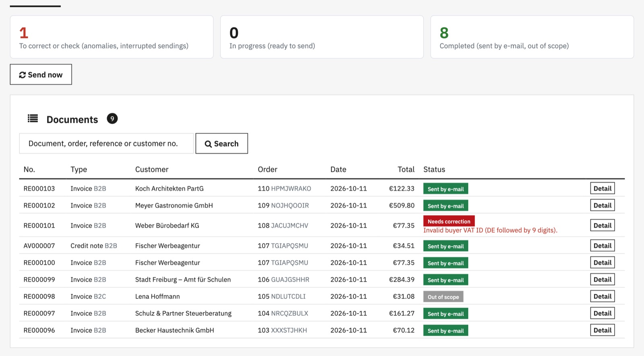This screenshot has height=356, width=644.
Task: Click customer Becker Haustechnik GmbH
Action: pyautogui.click(x=175, y=330)
